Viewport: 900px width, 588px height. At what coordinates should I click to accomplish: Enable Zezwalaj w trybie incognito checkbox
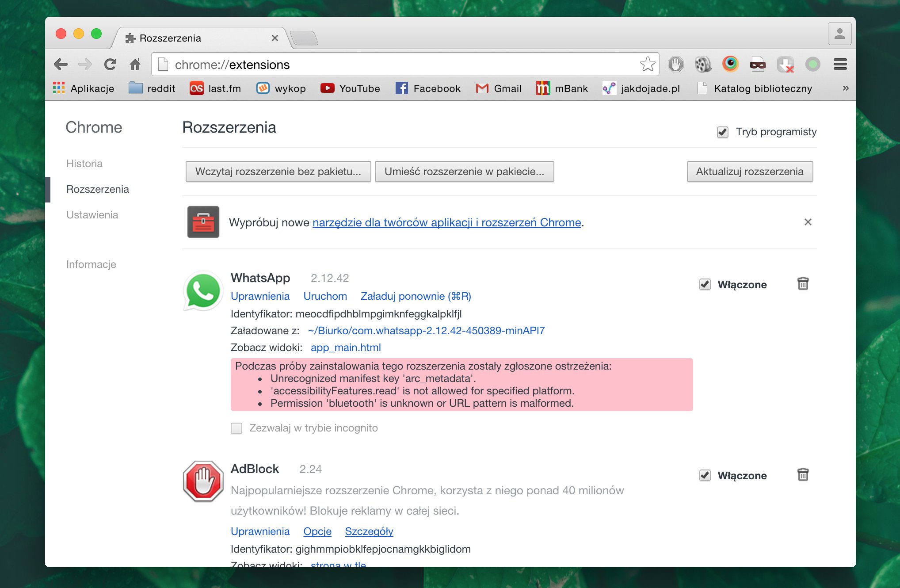tap(236, 428)
